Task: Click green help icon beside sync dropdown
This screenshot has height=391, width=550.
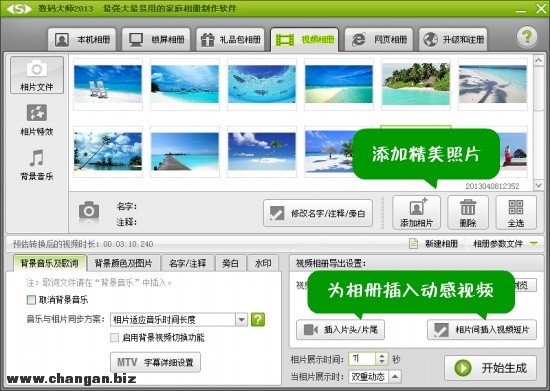Action: 258,319
